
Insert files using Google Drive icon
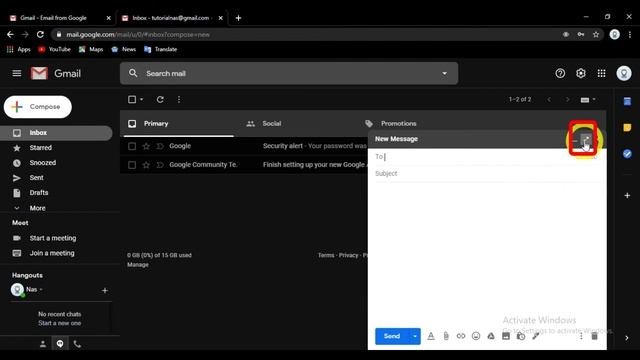(491, 336)
